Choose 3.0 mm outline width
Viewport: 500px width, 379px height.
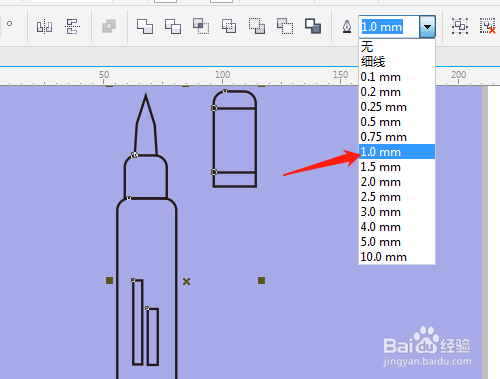(x=397, y=212)
